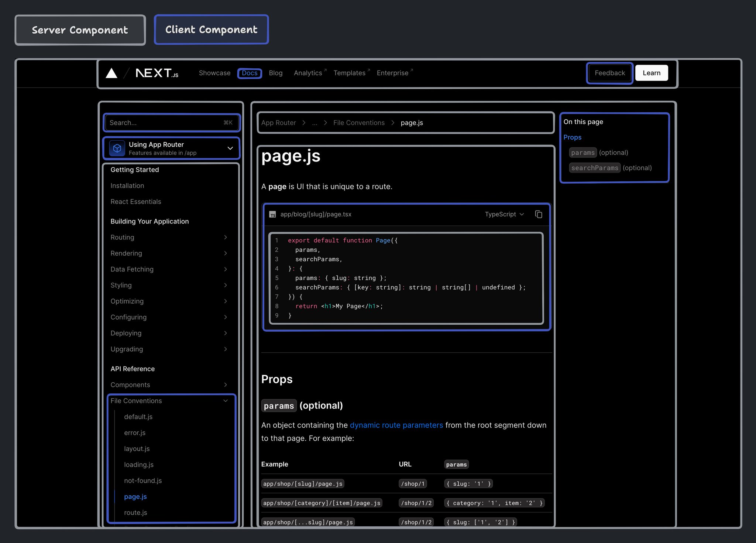The height and width of the screenshot is (543, 756).
Task: Open the Server Component legend button
Action: [80, 30]
